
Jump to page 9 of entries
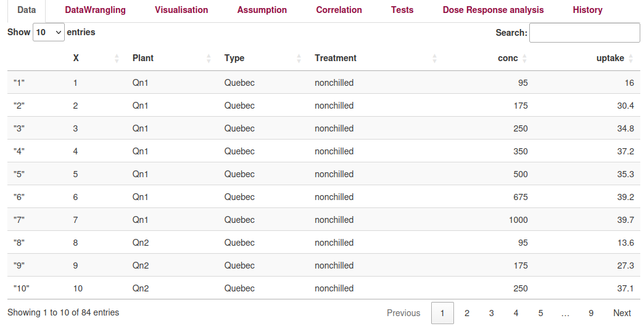tap(591, 313)
